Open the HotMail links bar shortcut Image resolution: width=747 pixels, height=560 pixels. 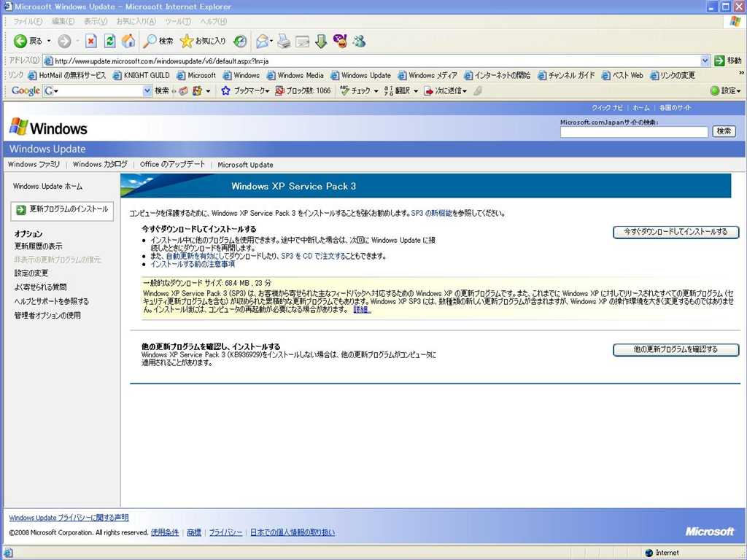[x=66, y=75]
